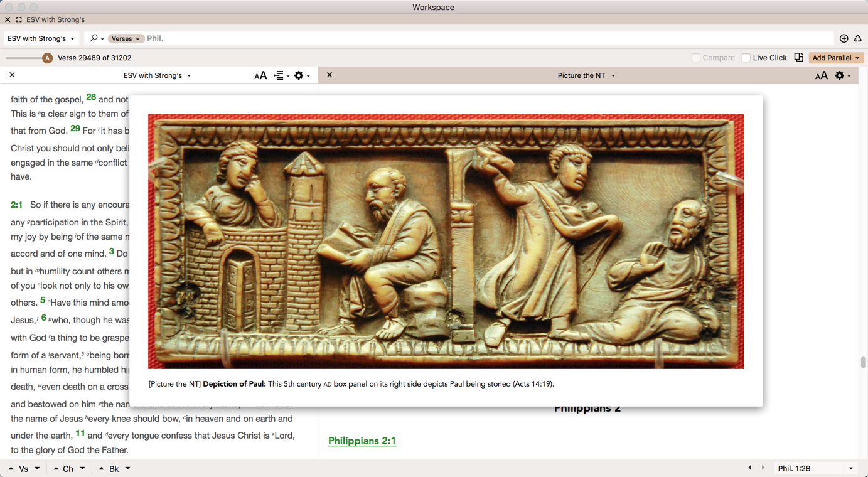Go down one verse with Vs down arrow

pyautogui.click(x=37, y=468)
